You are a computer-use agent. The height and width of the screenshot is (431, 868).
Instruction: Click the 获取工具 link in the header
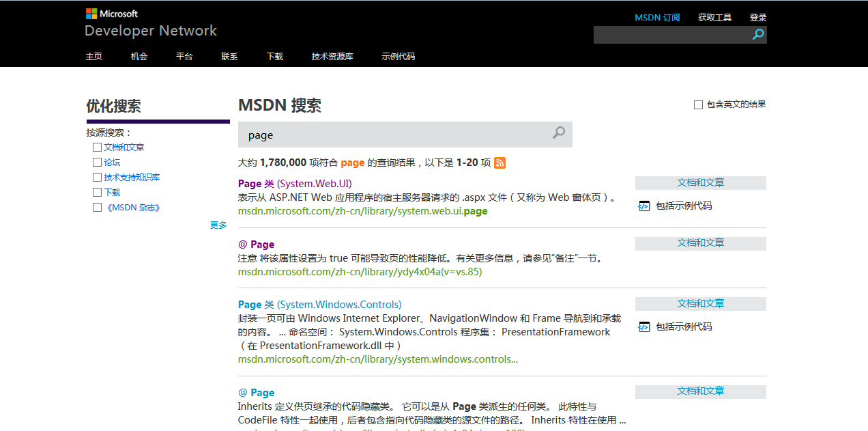pos(714,18)
